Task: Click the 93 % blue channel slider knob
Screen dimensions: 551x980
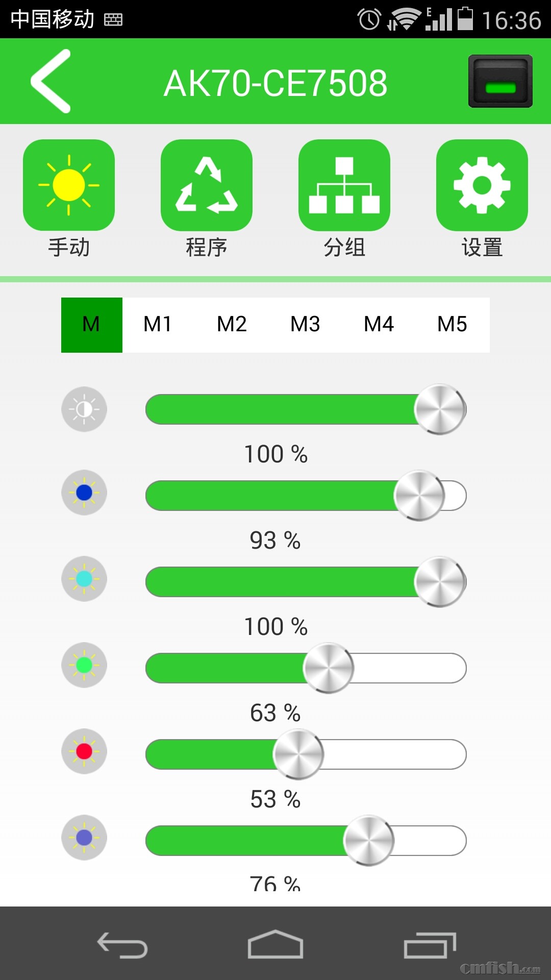Action: click(419, 496)
